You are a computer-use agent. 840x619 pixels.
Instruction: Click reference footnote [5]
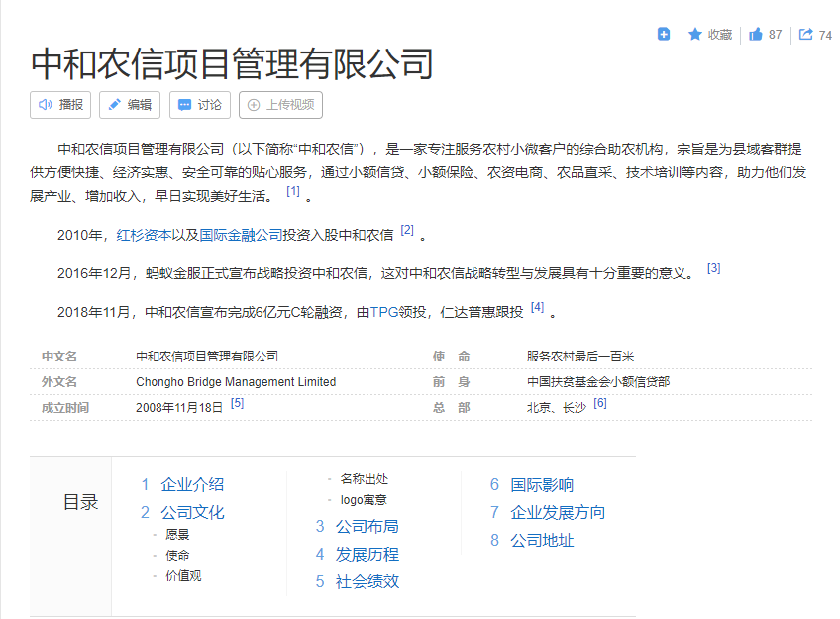pos(237,403)
